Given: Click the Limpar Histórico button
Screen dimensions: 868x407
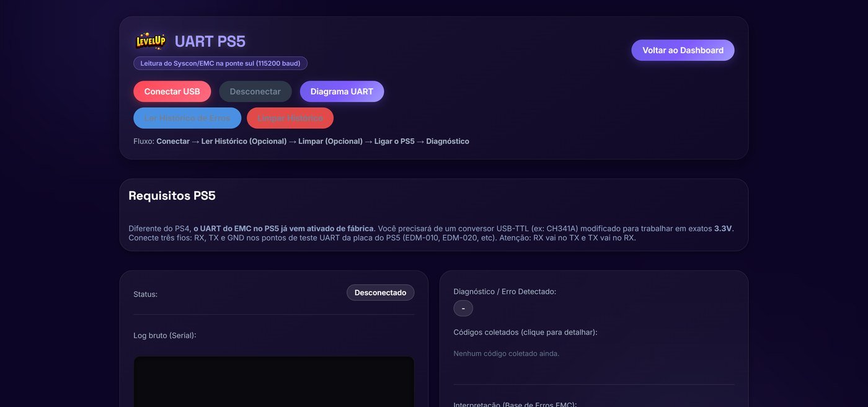Looking at the screenshot, I should point(290,118).
